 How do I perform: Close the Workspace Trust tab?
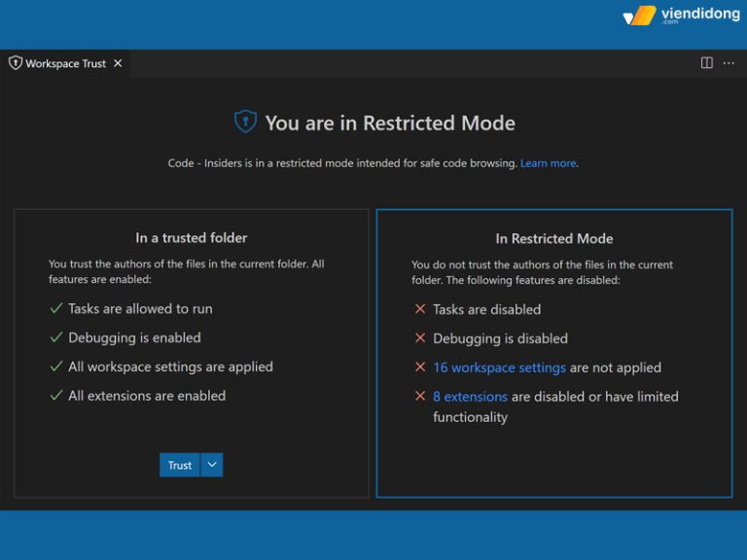118,63
